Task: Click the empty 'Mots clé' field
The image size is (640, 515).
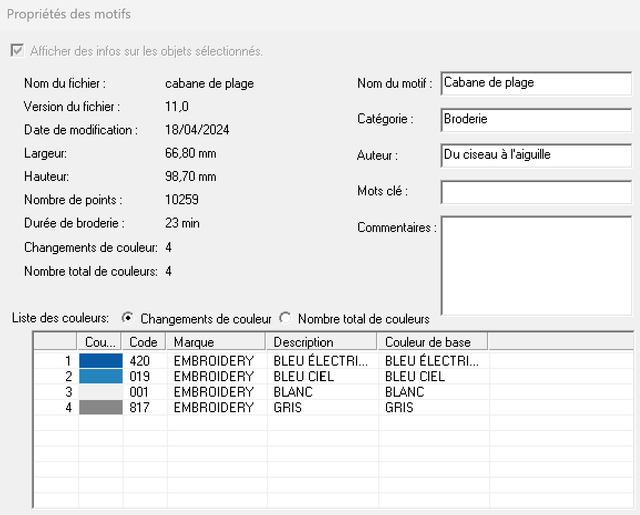Action: click(x=535, y=191)
